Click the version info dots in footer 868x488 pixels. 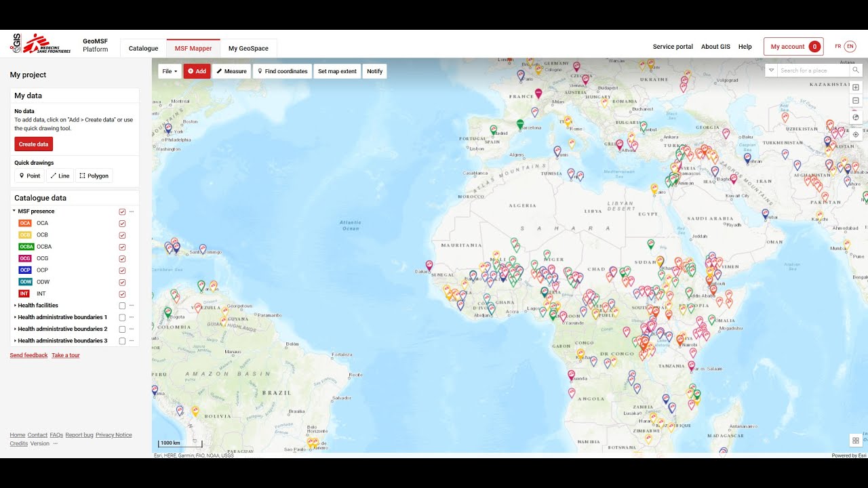pos(56,444)
